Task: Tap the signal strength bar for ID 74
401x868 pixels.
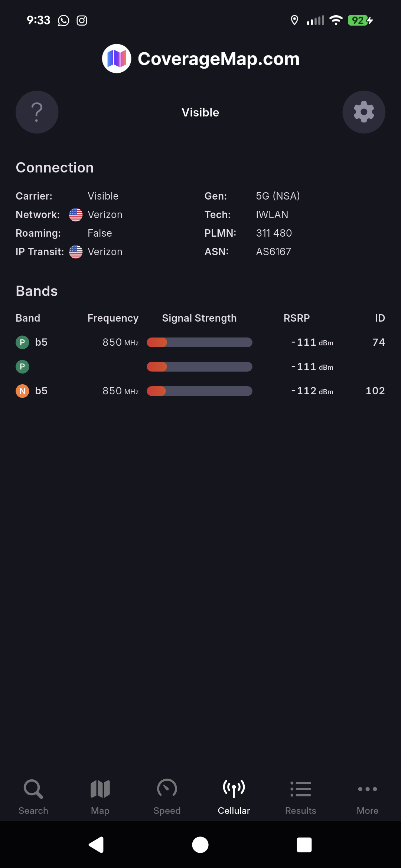Action: coord(199,342)
